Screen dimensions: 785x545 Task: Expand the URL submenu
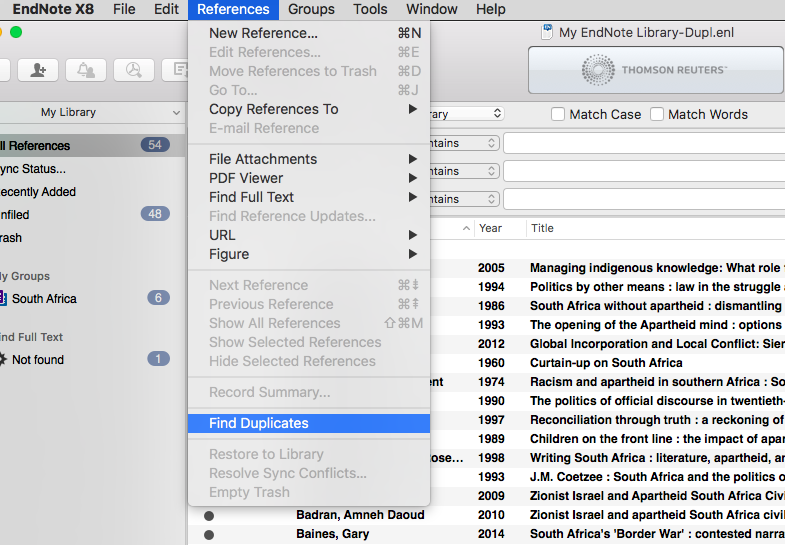point(309,235)
